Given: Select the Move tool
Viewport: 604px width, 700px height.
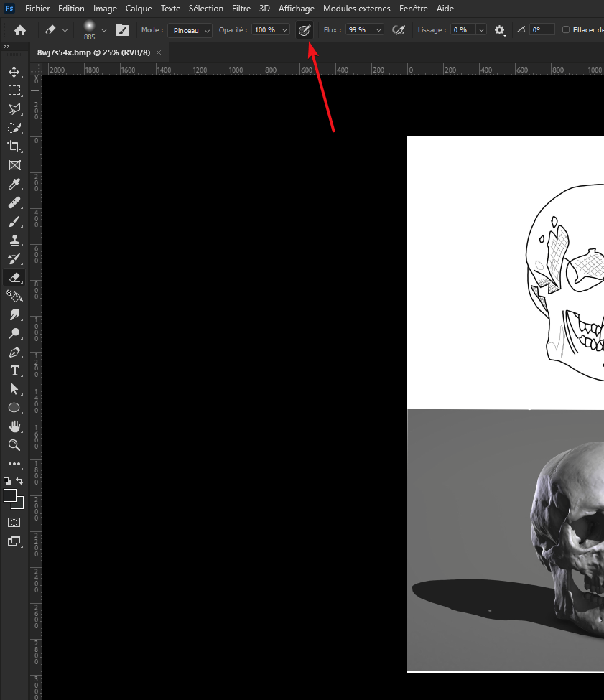Looking at the screenshot, I should click(x=14, y=72).
